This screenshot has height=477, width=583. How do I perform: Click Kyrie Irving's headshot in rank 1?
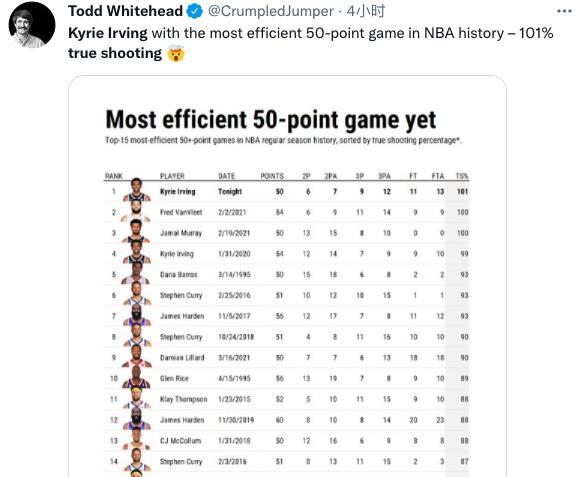click(x=136, y=190)
